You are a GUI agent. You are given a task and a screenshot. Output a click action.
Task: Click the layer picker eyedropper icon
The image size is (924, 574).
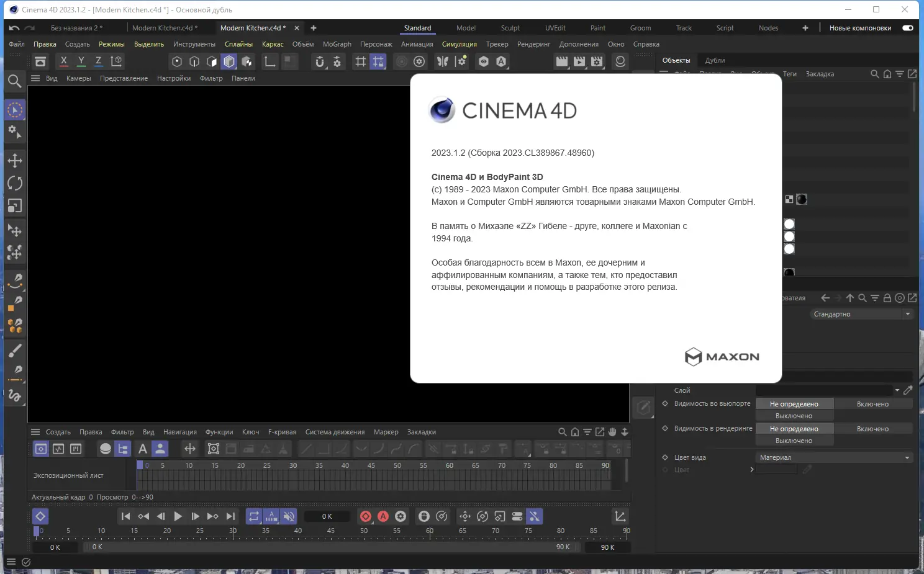point(908,390)
